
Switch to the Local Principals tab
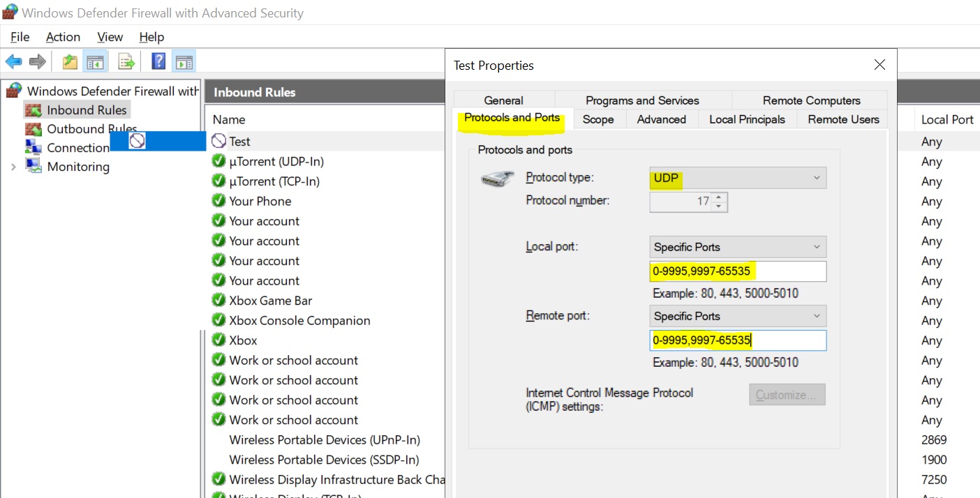point(747,119)
